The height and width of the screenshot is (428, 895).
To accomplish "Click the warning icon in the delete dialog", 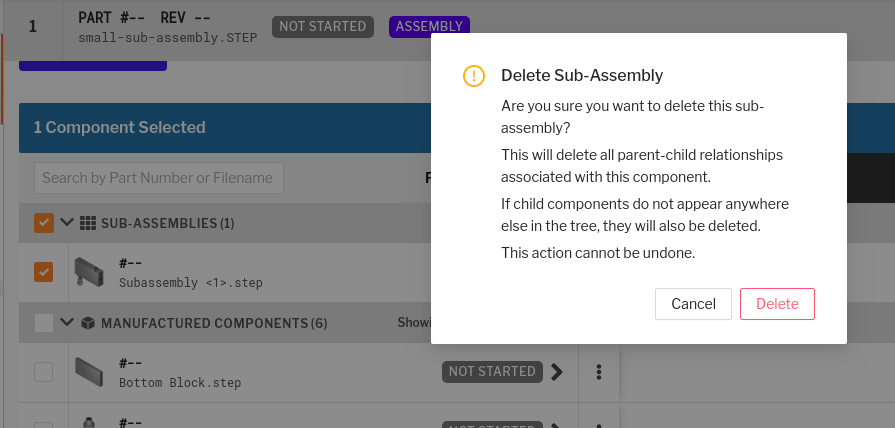I will pos(474,76).
